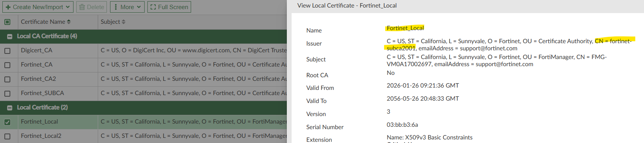Click the X509v3 Basic Constraints extension text
This screenshot has height=143, width=644.
[429, 137]
